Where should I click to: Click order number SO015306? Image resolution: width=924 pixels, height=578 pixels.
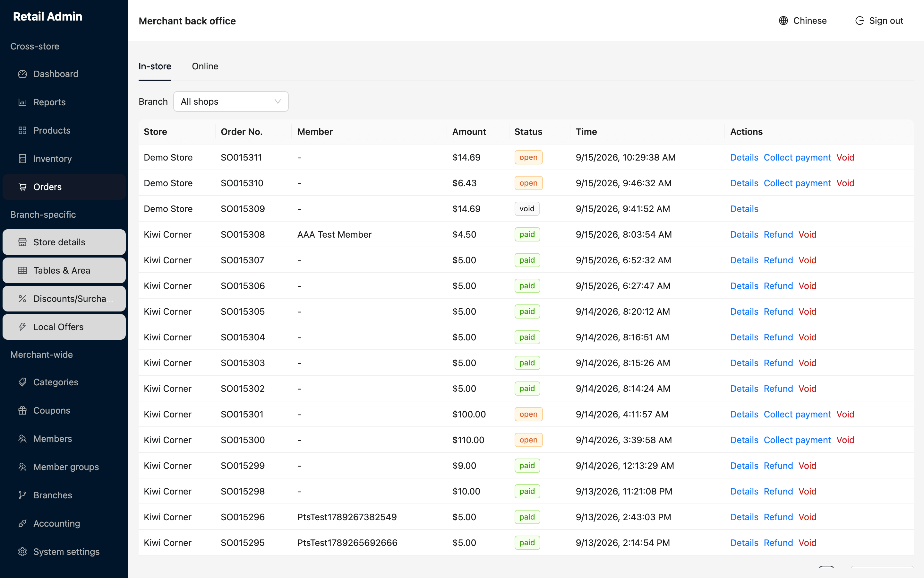click(243, 286)
